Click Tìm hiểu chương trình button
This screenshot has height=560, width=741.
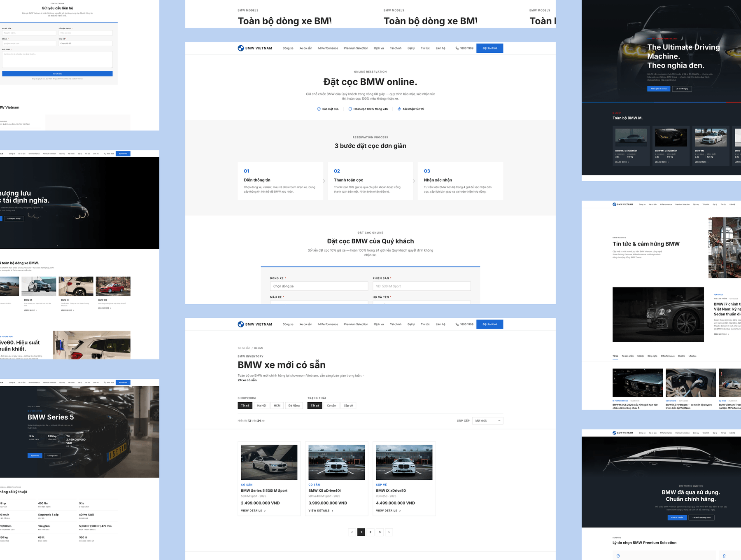point(701,518)
